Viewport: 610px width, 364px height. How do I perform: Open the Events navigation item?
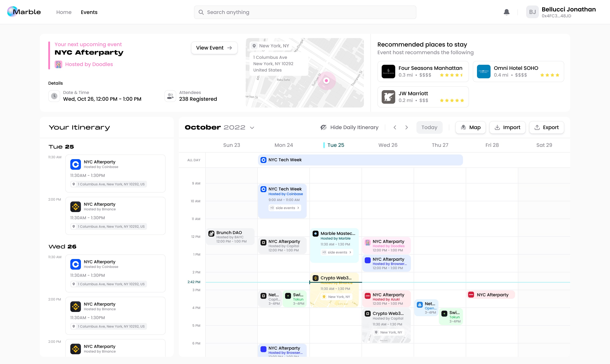point(89,12)
